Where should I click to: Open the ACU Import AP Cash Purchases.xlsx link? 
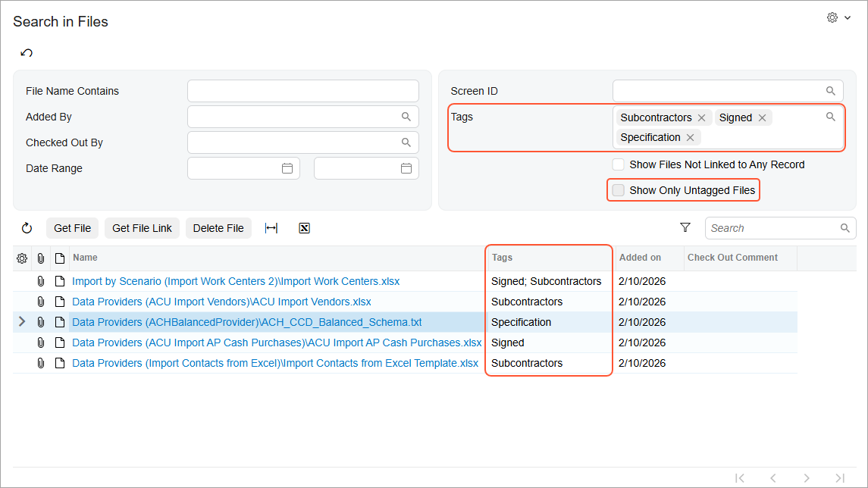277,343
